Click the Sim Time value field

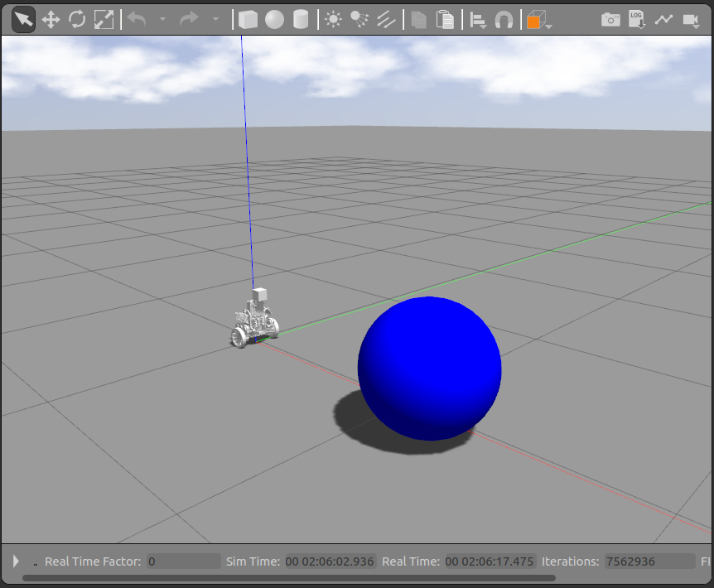point(330,561)
